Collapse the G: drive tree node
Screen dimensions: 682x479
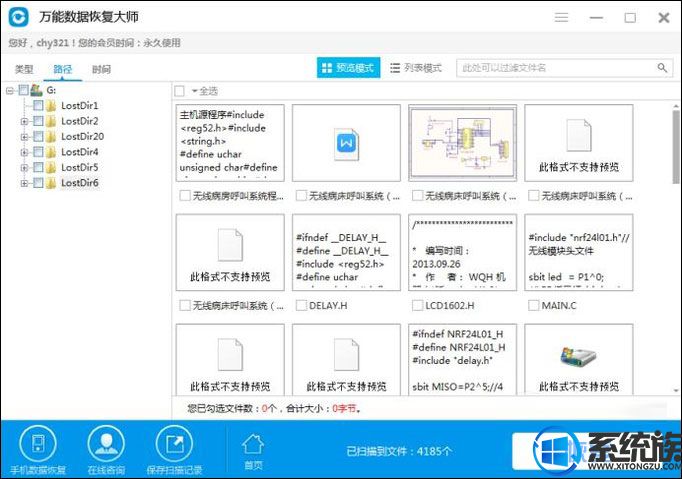coord(10,90)
